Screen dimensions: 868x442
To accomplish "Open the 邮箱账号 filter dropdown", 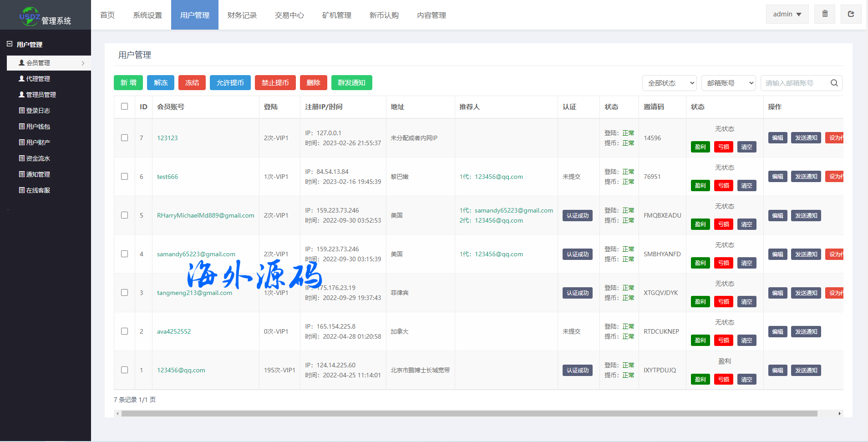I will pos(728,83).
